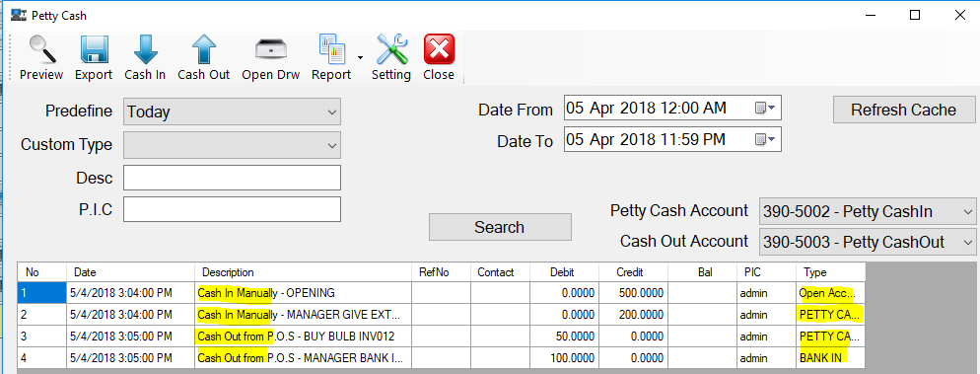Select 'Cash In Manually - MANAGER GIVE EXT...' cell

[303, 314]
